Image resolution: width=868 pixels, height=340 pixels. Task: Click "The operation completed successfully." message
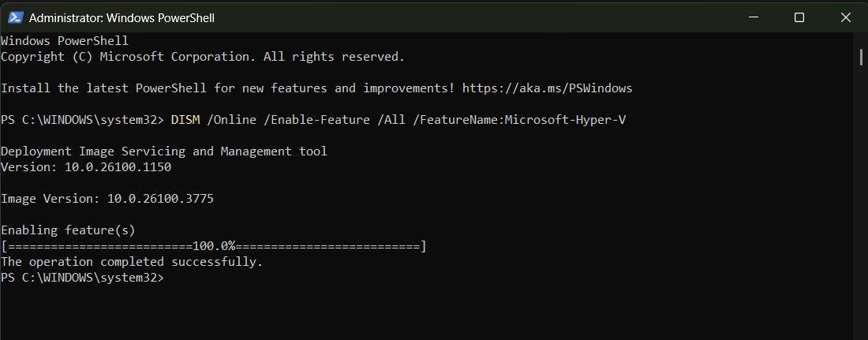click(x=132, y=262)
